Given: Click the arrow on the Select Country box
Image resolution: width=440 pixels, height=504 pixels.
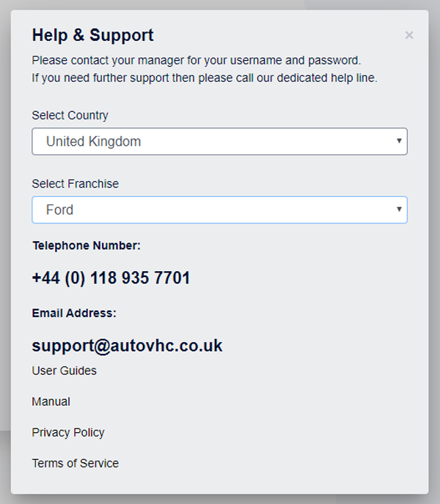Looking at the screenshot, I should tap(399, 141).
